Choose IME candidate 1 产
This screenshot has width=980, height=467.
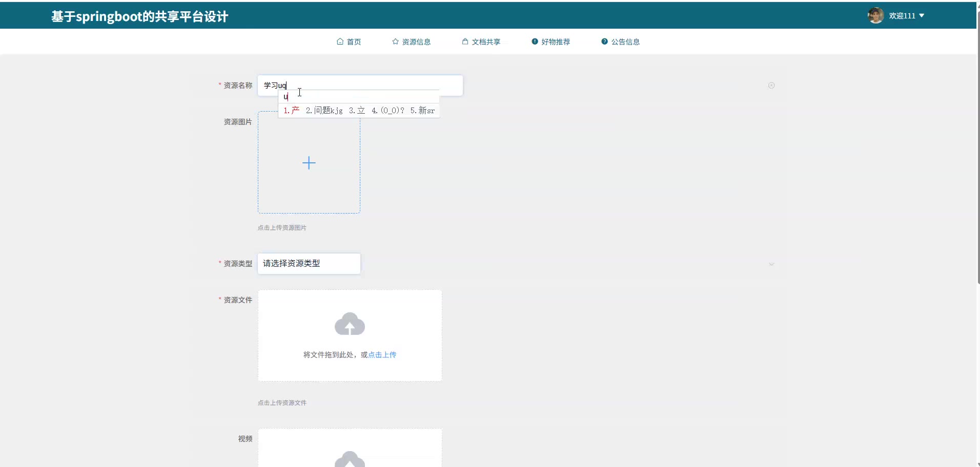click(292, 111)
